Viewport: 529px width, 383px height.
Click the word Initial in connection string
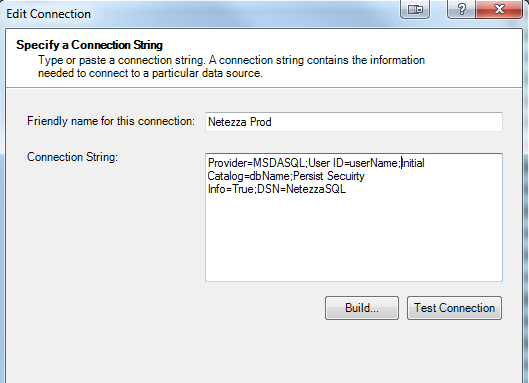click(413, 163)
